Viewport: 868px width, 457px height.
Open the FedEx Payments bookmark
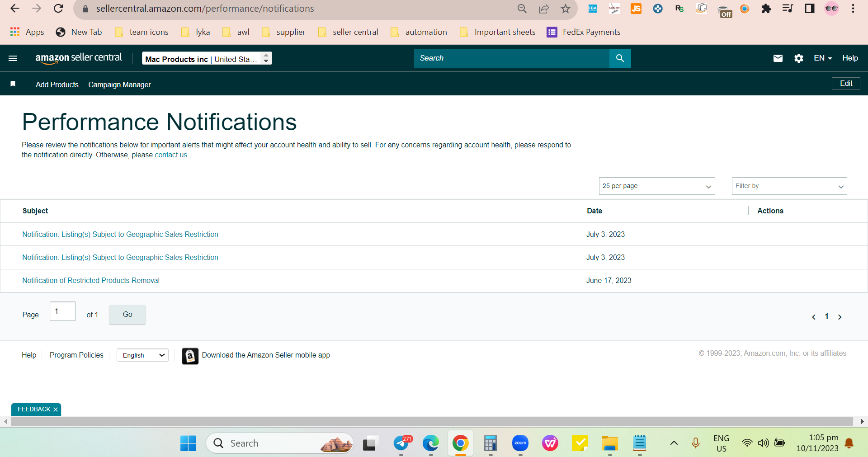point(584,32)
